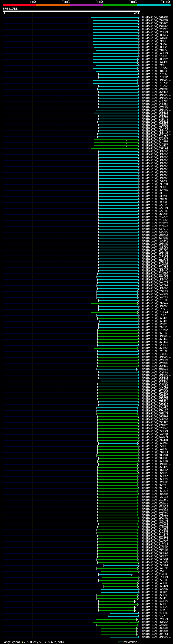Click the green alignment bar for UniRef100_Q4QHR7
Screen dimensions: 173x644
point(117,601)
